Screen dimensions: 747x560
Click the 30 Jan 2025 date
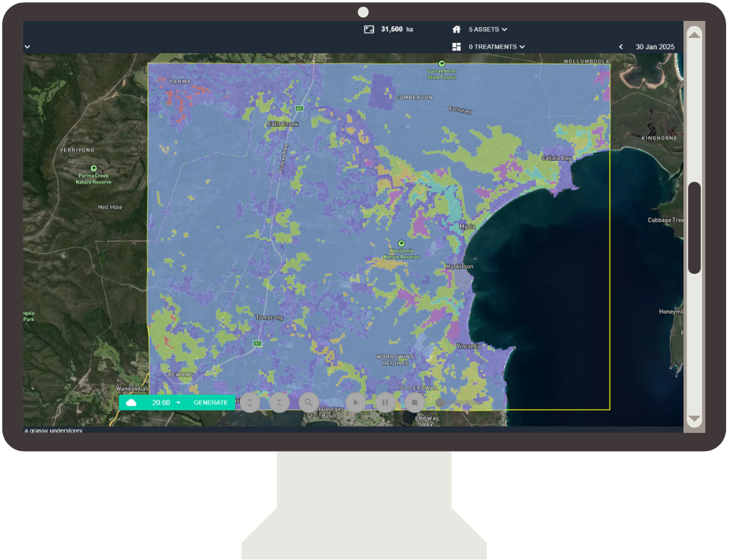coord(655,46)
